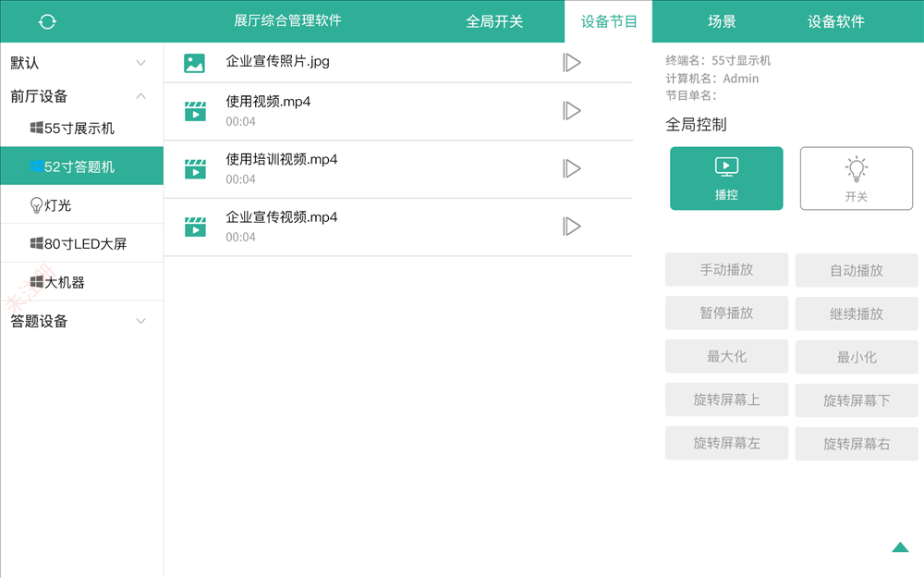Click the 前厅设备 group label
This screenshot has height=578, width=924.
pyautogui.click(x=39, y=96)
